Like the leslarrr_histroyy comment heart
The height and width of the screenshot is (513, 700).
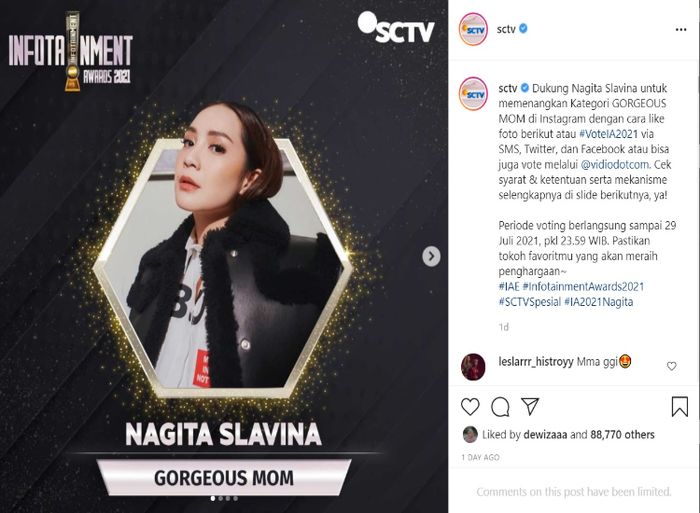click(x=671, y=366)
